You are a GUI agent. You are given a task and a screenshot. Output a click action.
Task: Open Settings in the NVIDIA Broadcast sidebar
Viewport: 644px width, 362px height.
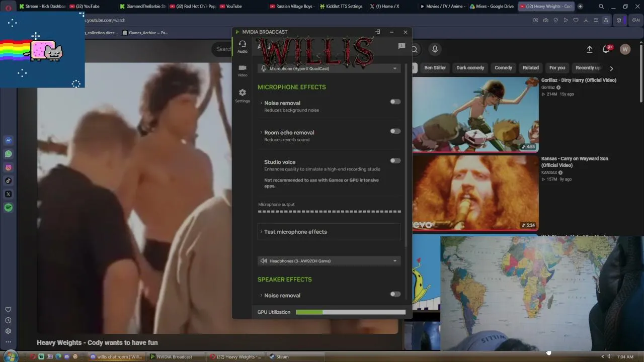point(243,96)
